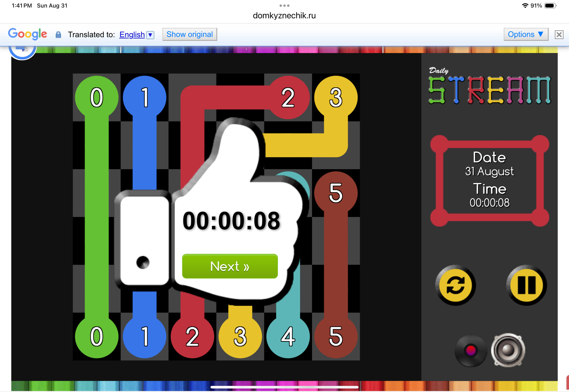Viewport: 569px width, 392px height.
Task: Select the upper brown 5 node
Action: [x=336, y=193]
